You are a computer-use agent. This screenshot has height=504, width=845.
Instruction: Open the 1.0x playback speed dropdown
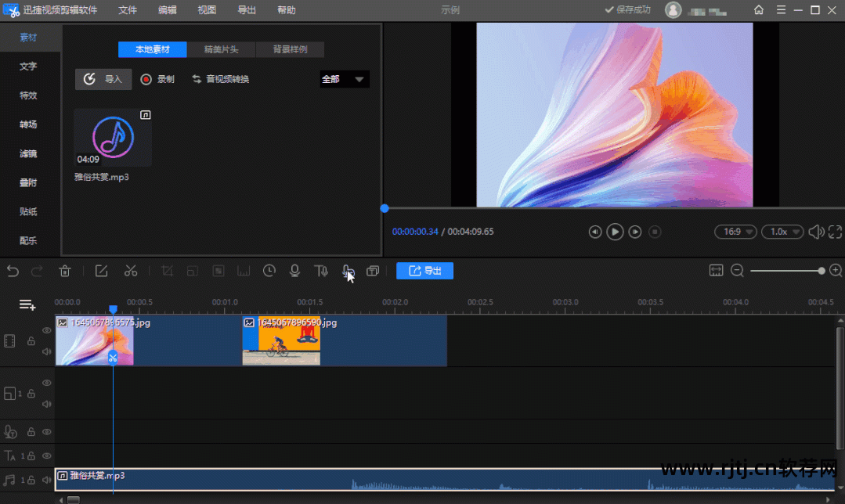(x=785, y=232)
